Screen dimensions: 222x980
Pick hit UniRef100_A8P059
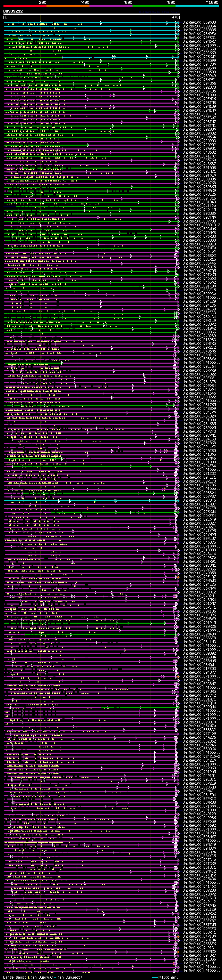(x=199, y=821)
